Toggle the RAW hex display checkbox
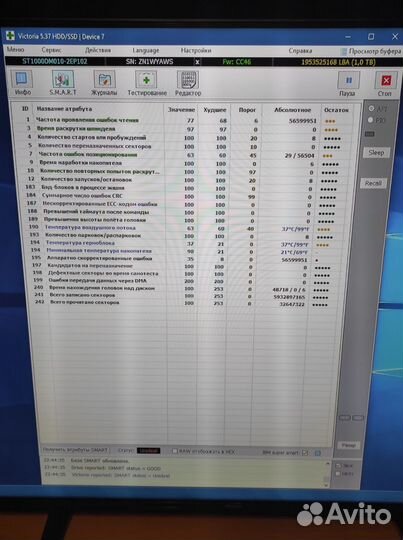The height and width of the screenshot is (540, 403). pyautogui.click(x=175, y=451)
